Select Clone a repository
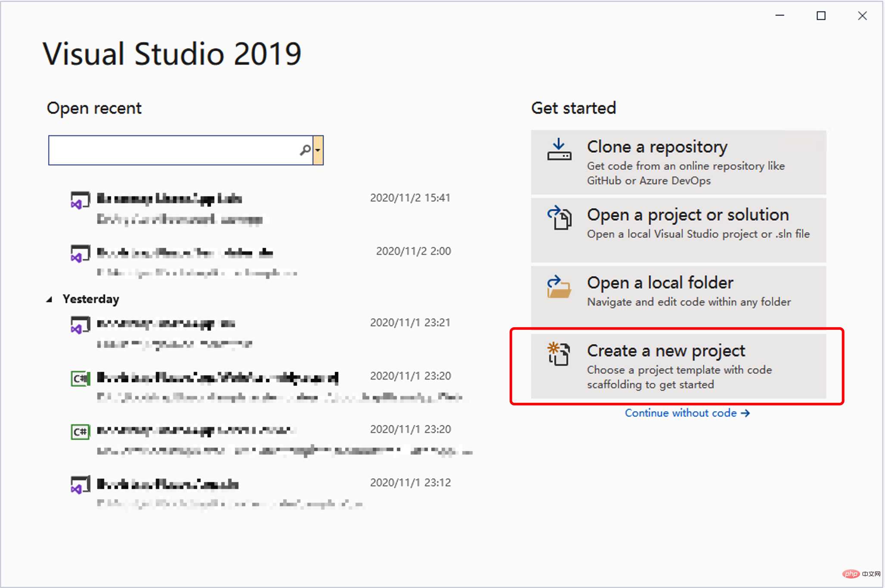 coord(678,162)
